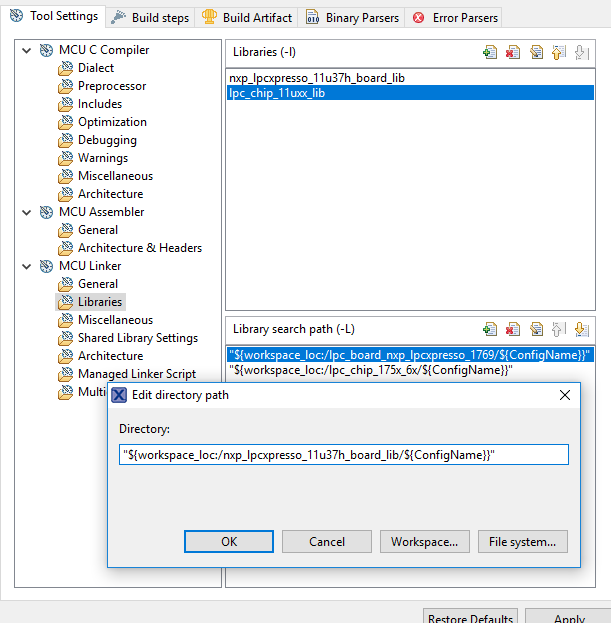The width and height of the screenshot is (611, 623).
Task: Open the Build steps tab
Action: pyautogui.click(x=150, y=18)
